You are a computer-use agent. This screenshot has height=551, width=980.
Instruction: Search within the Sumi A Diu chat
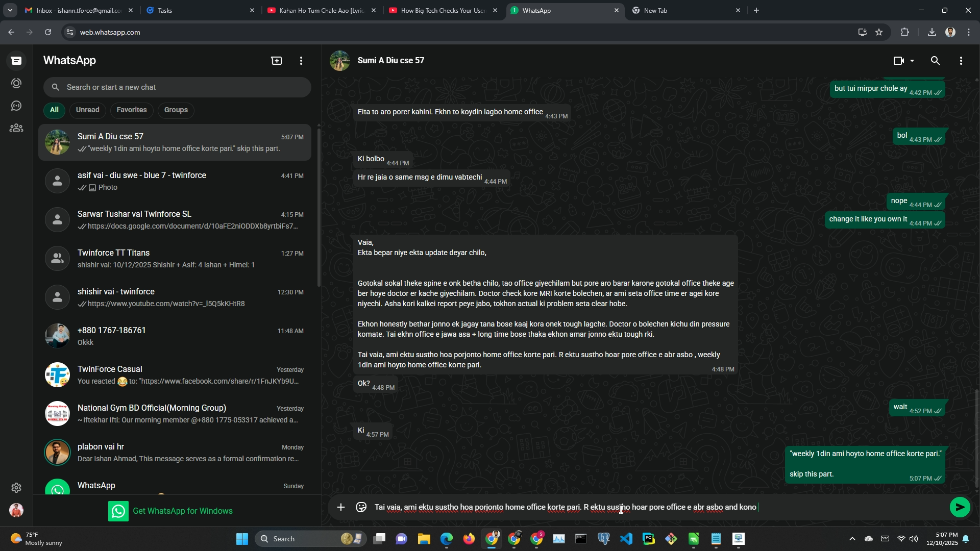point(935,61)
